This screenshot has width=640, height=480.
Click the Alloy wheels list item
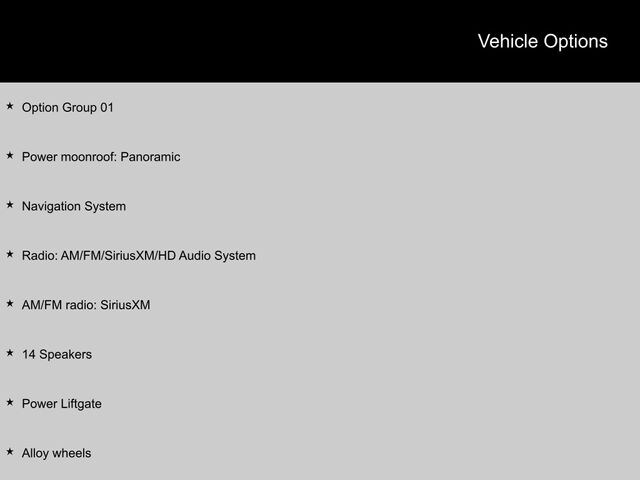(56, 453)
